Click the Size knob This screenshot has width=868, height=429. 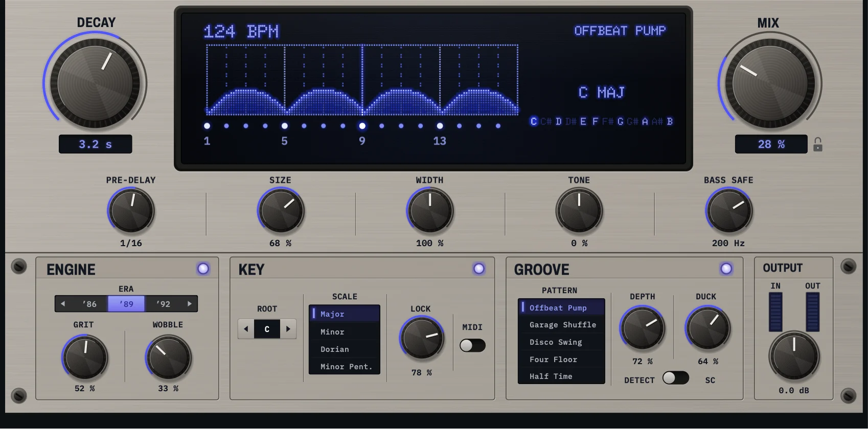click(x=281, y=210)
